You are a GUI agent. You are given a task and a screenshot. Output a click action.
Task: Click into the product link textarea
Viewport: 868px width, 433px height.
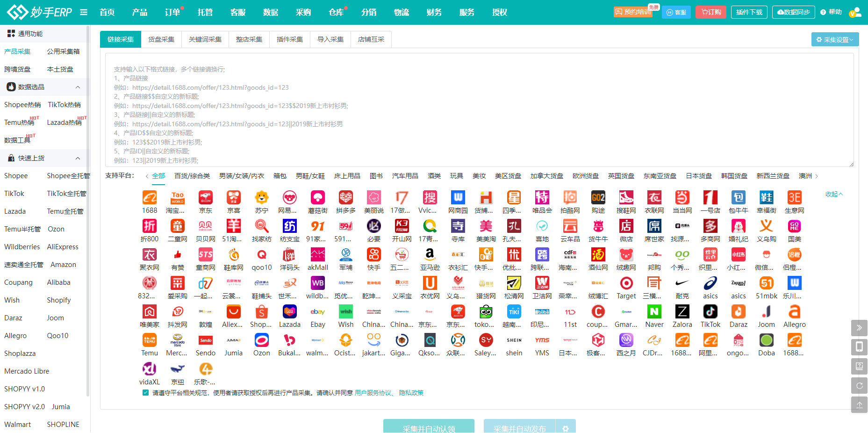point(480,110)
